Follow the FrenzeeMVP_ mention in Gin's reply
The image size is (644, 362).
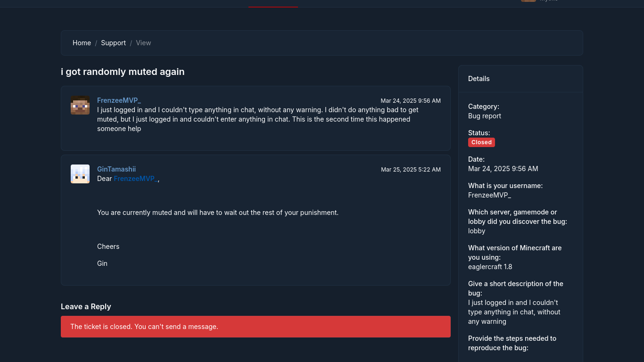(136, 179)
